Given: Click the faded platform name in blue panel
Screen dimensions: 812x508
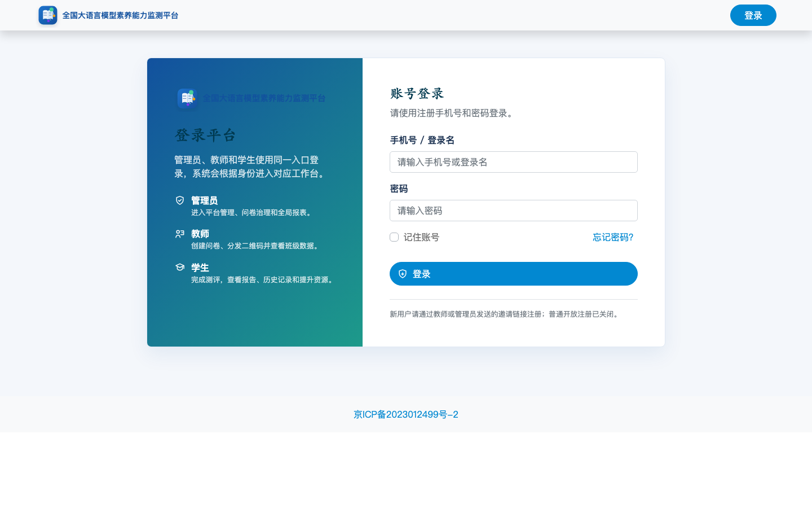Looking at the screenshot, I should click(x=264, y=98).
